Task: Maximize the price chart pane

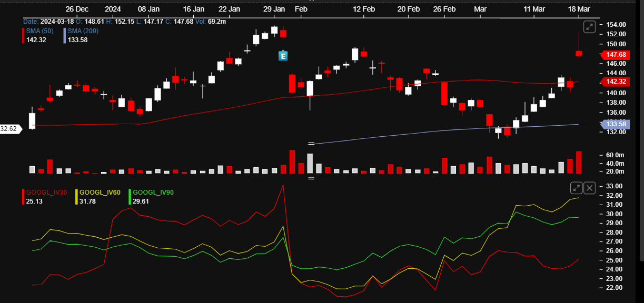Action: (x=590, y=27)
